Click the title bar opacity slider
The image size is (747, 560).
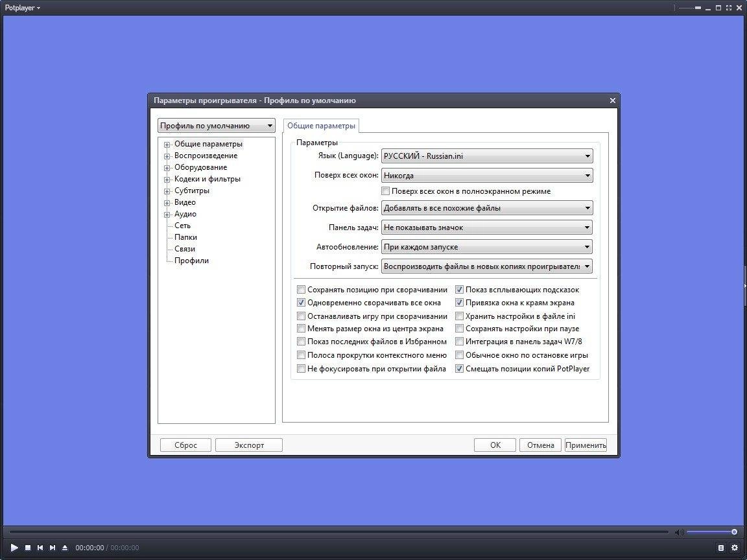(x=690, y=8)
